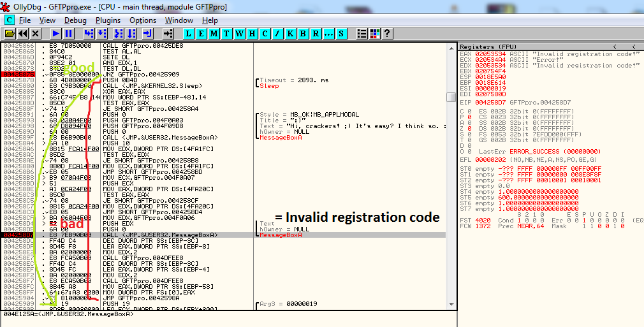Open debugging options list icon

(362, 33)
